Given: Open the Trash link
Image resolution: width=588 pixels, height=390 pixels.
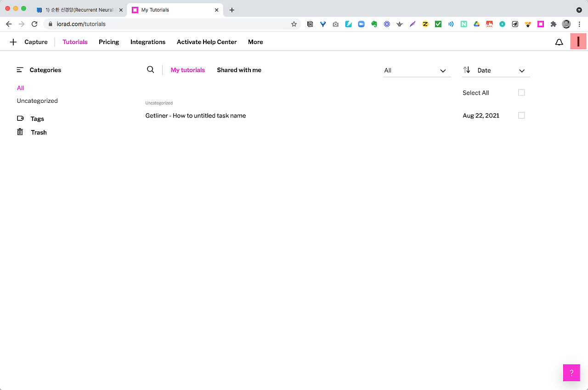Looking at the screenshot, I should click(39, 132).
